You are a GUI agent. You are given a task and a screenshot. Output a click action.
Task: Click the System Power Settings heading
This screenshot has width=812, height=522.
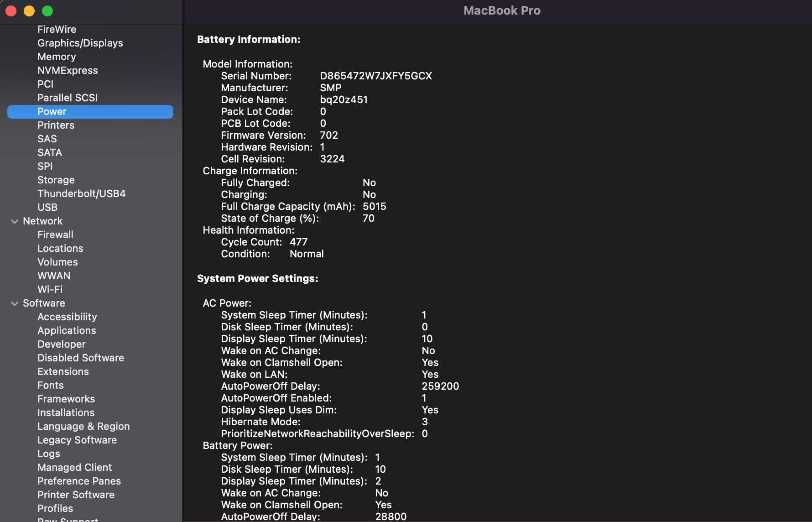click(x=258, y=278)
